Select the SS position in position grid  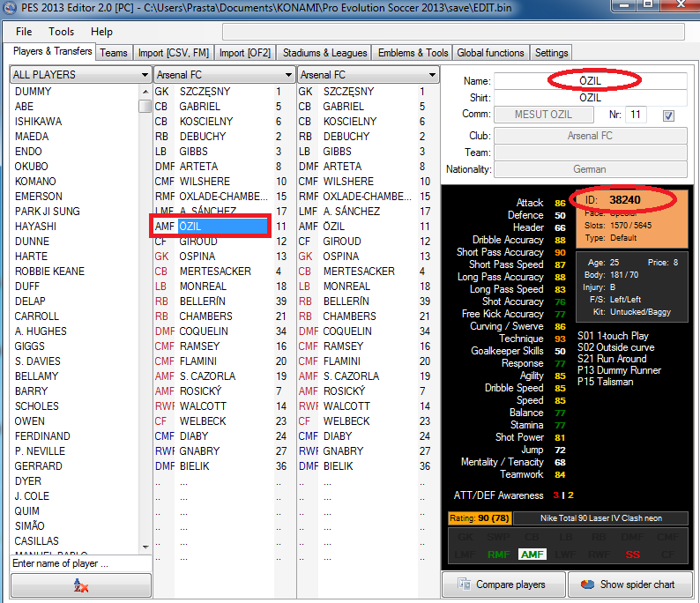(633, 555)
